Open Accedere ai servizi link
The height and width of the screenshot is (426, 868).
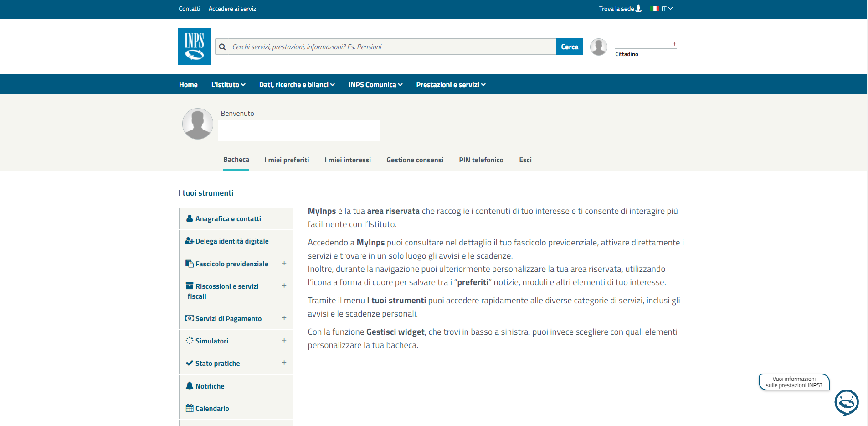pyautogui.click(x=233, y=9)
